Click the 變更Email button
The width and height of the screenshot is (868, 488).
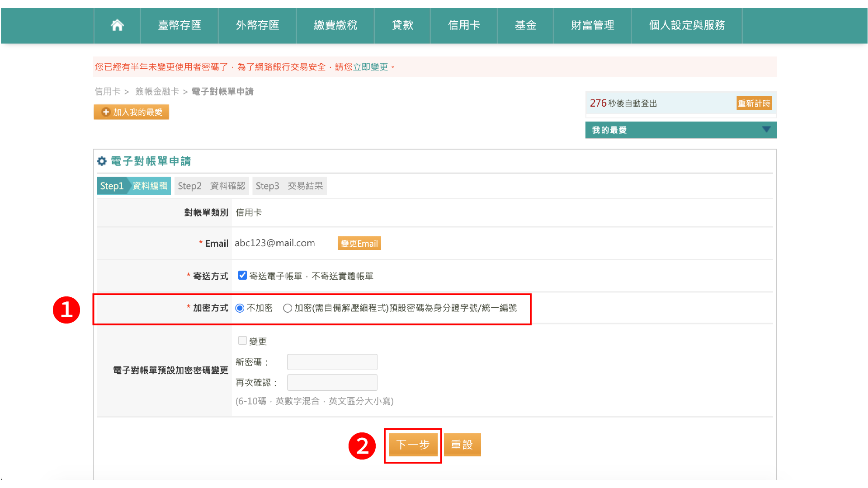pos(359,244)
